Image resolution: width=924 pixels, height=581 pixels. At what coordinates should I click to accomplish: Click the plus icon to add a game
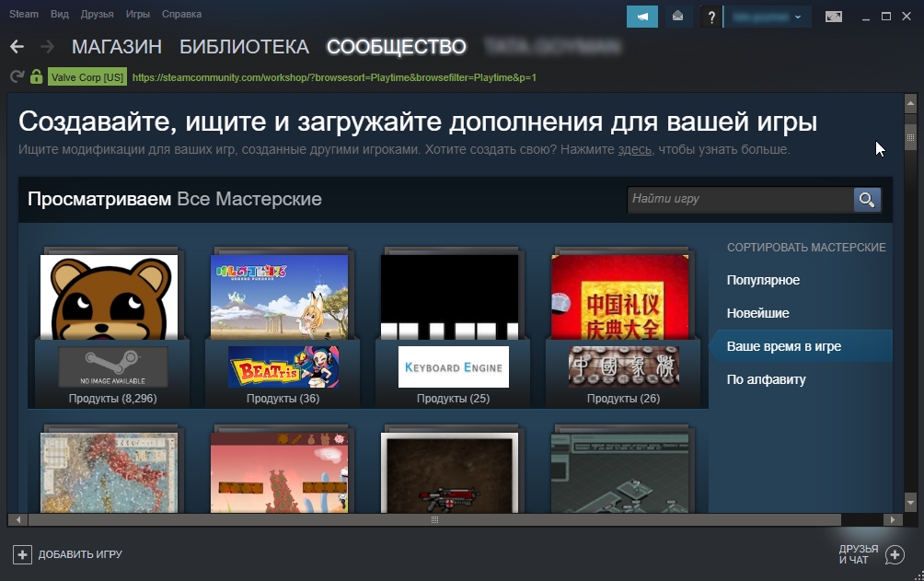(x=22, y=554)
